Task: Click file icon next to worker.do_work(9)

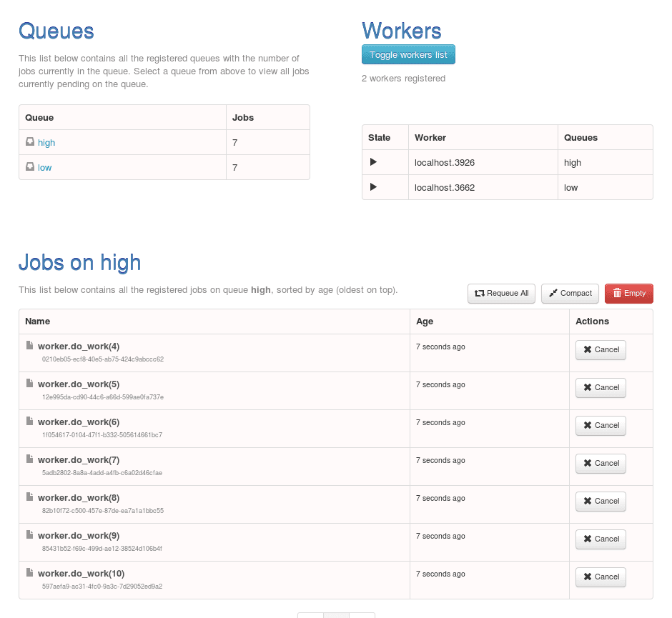Action: tap(29, 534)
